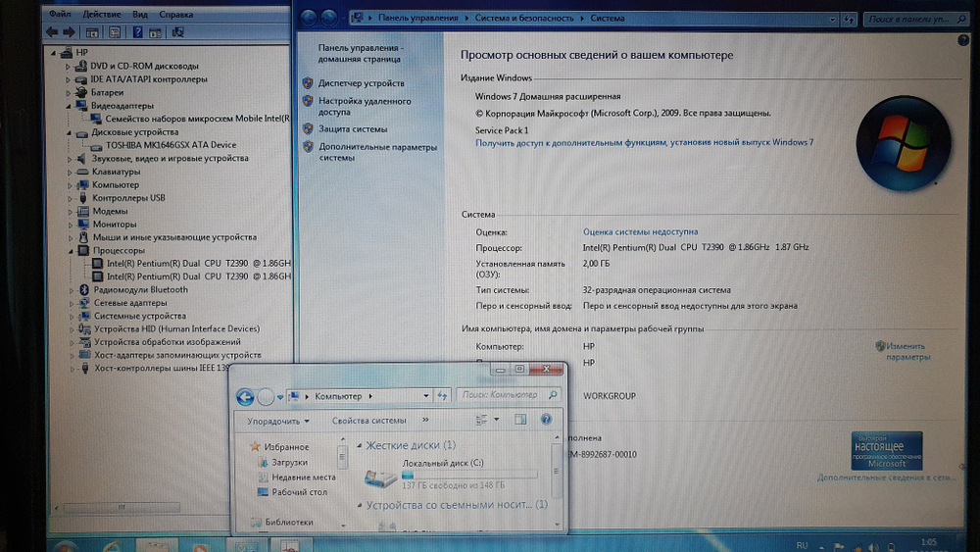This screenshot has height=552, width=980.
Task: Select the Батареи battery icon
Action: (81, 92)
